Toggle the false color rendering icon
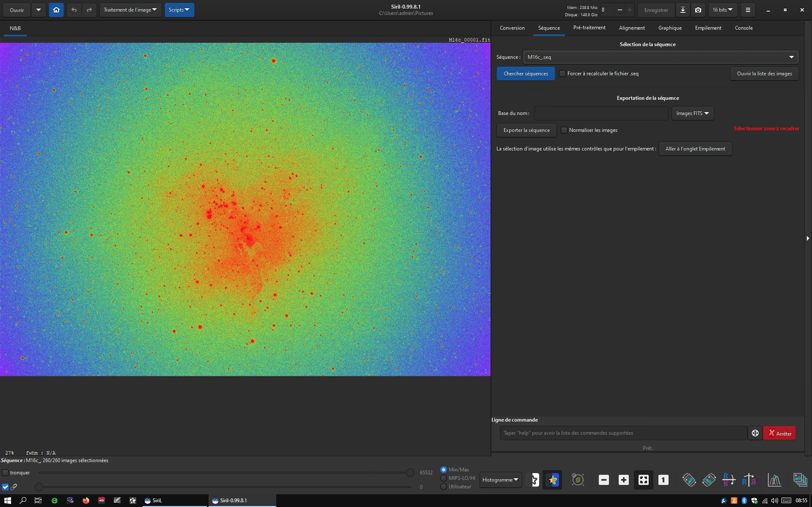The image size is (812, 507). pyautogui.click(x=552, y=480)
